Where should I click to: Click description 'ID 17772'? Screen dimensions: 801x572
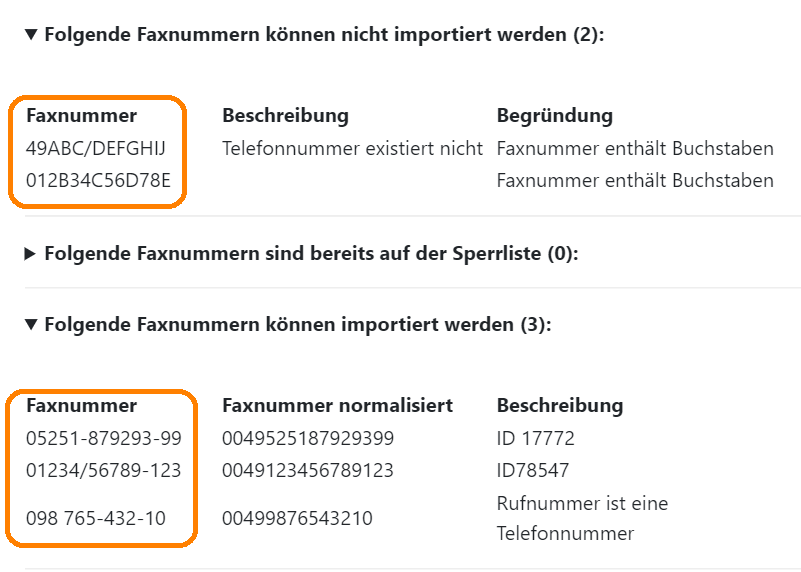pos(536,438)
